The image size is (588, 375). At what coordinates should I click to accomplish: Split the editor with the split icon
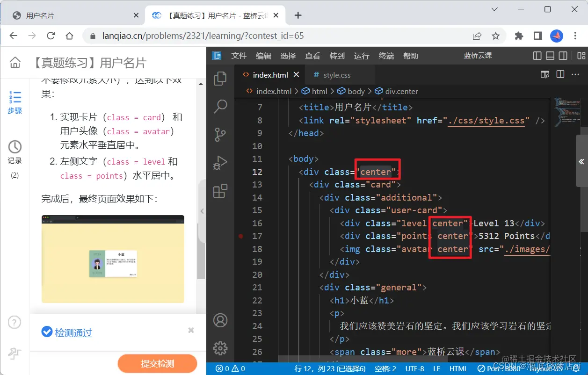560,74
